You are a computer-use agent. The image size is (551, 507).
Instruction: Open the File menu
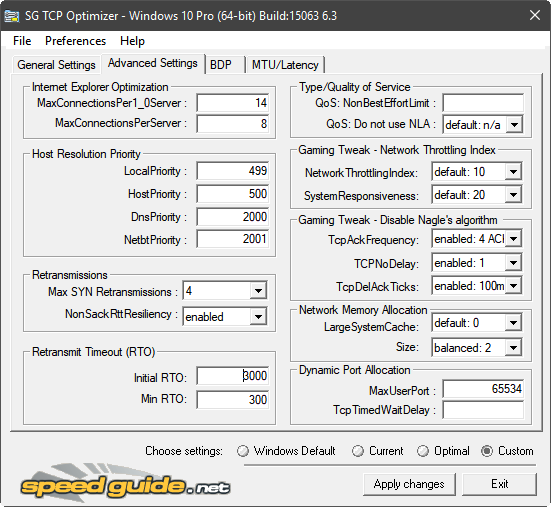tap(22, 41)
